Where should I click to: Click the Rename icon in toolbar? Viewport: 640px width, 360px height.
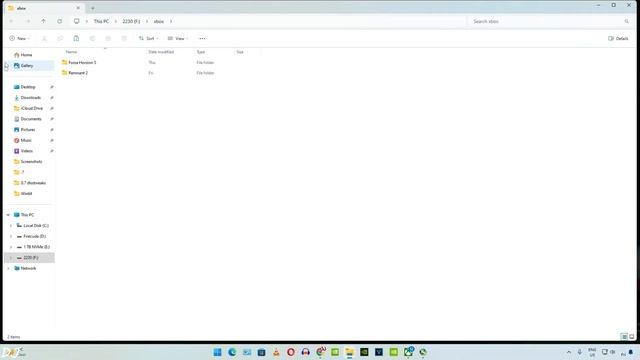(92, 38)
